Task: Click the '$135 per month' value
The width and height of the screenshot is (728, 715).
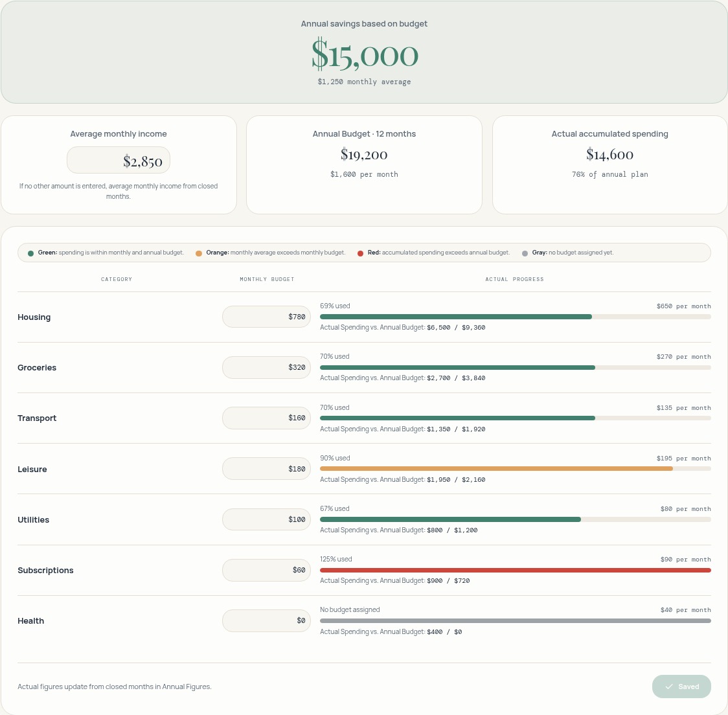Action: click(683, 408)
